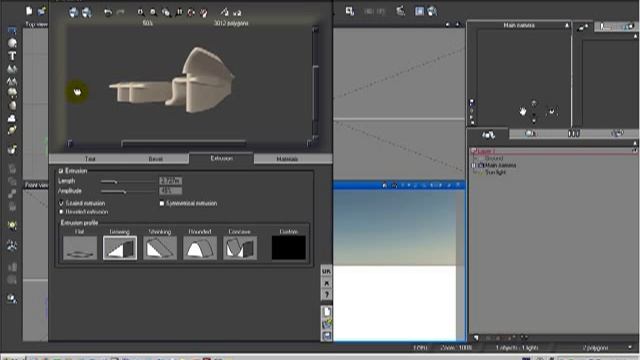Select Scaled extrusion radio option
Screen dimensions: 640x360
tap(61, 203)
